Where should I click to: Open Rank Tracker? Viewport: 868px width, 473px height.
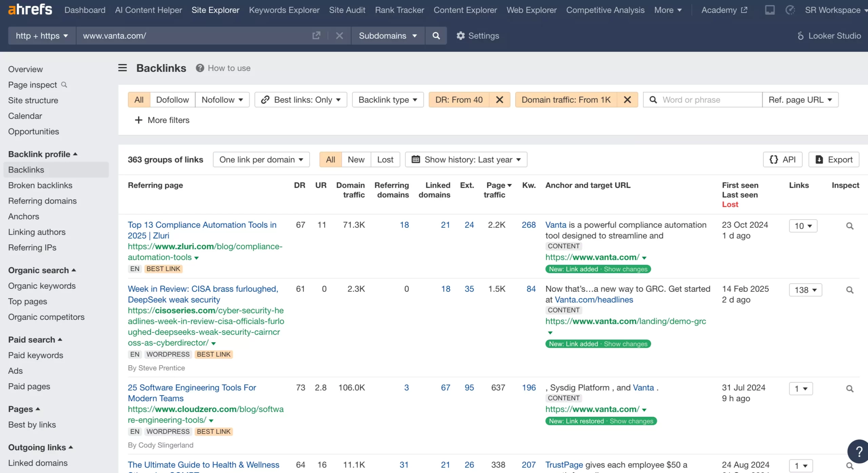point(399,10)
